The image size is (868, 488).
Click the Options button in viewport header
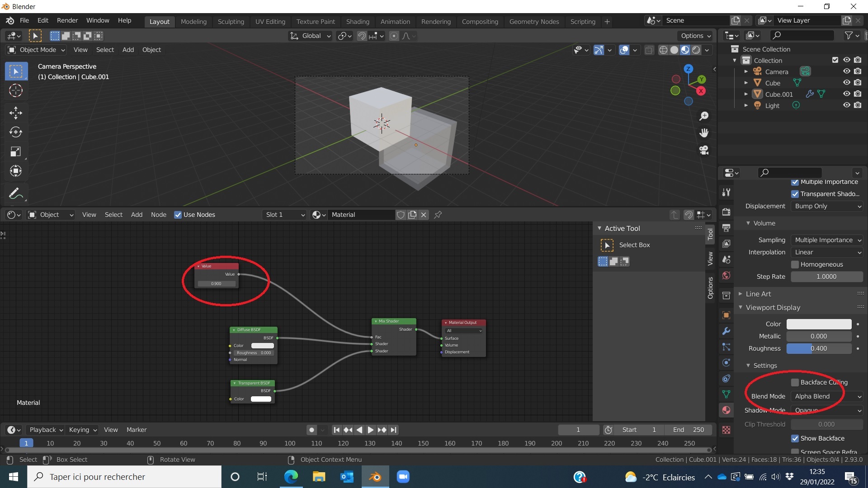click(695, 36)
